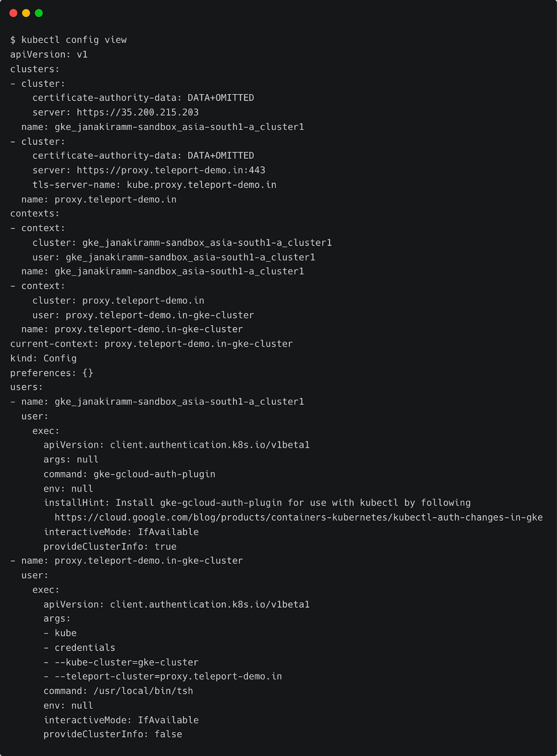Screen dimensions: 557x756
Task: Click the green maximize window button
Action: [39, 13]
